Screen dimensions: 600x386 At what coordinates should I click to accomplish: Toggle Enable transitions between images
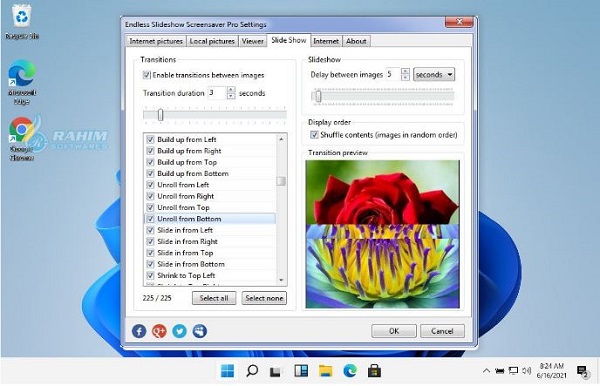(x=146, y=75)
